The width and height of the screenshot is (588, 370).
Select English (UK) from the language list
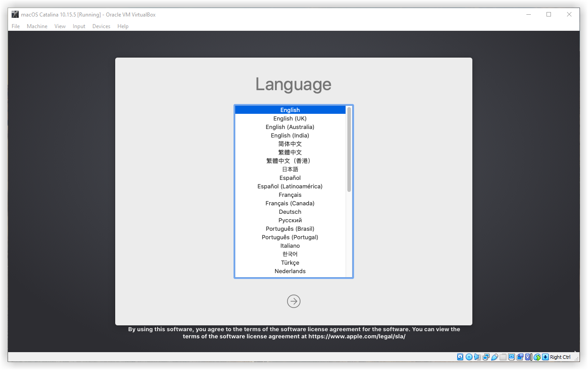point(290,119)
